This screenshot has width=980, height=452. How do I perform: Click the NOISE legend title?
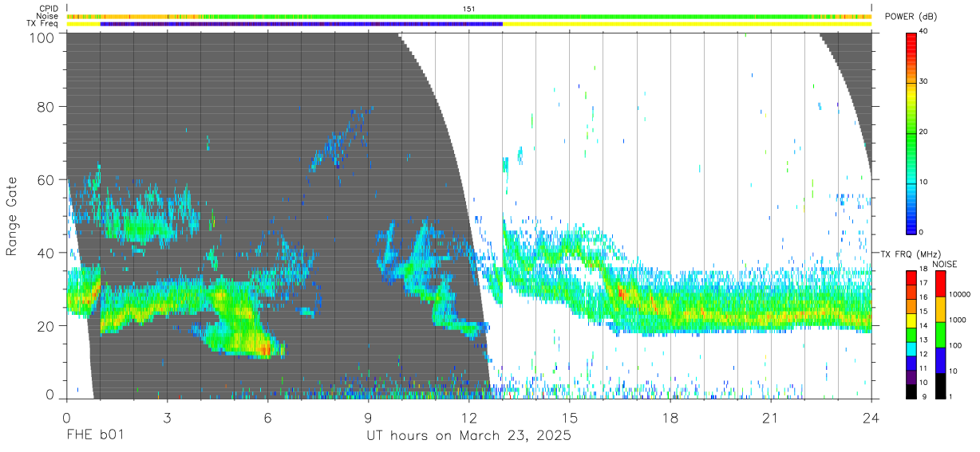click(x=944, y=264)
